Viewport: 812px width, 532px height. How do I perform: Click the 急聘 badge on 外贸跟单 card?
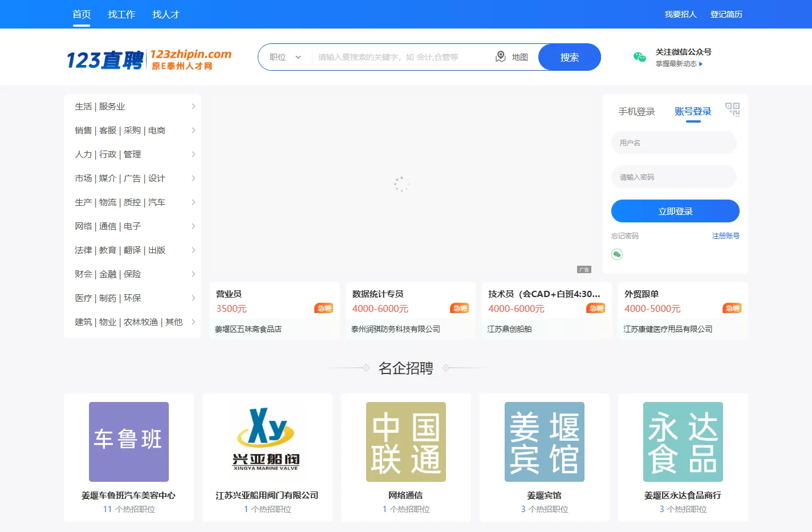(x=732, y=308)
